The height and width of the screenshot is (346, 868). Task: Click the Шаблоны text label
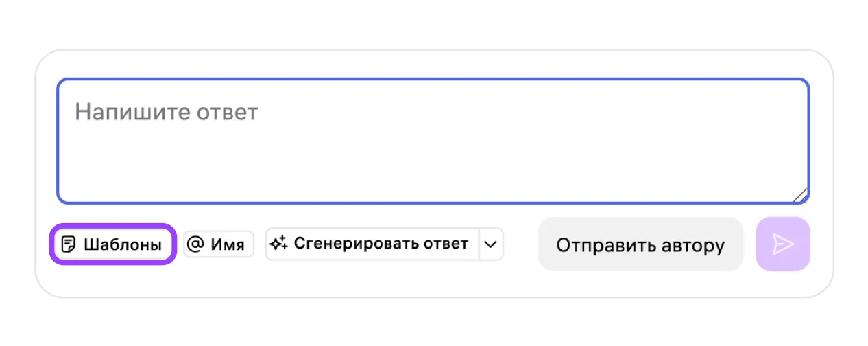click(123, 244)
